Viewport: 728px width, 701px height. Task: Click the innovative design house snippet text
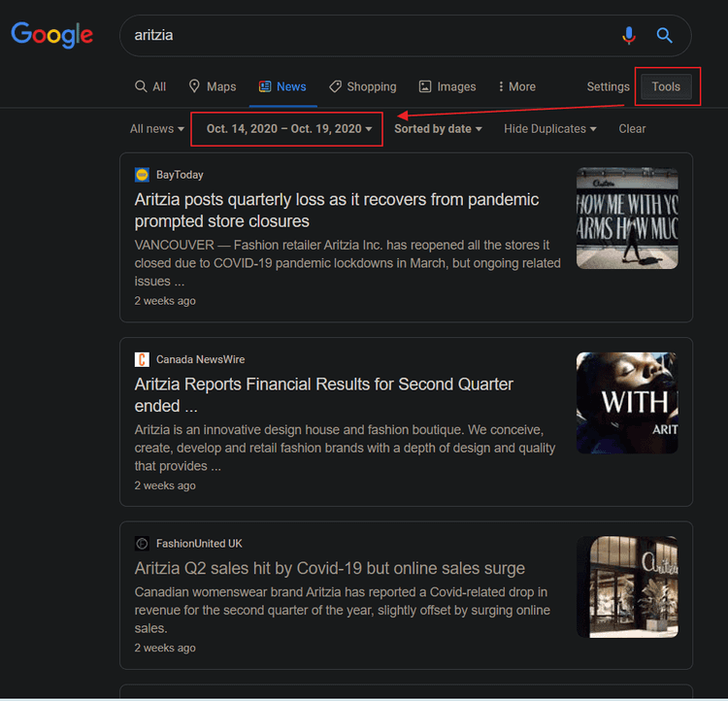point(345,448)
